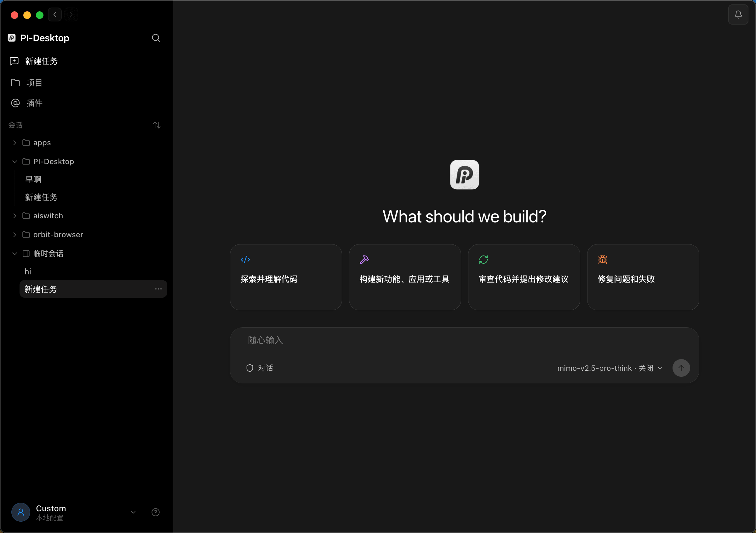Toggle the conversation sort order arrows

(x=157, y=125)
